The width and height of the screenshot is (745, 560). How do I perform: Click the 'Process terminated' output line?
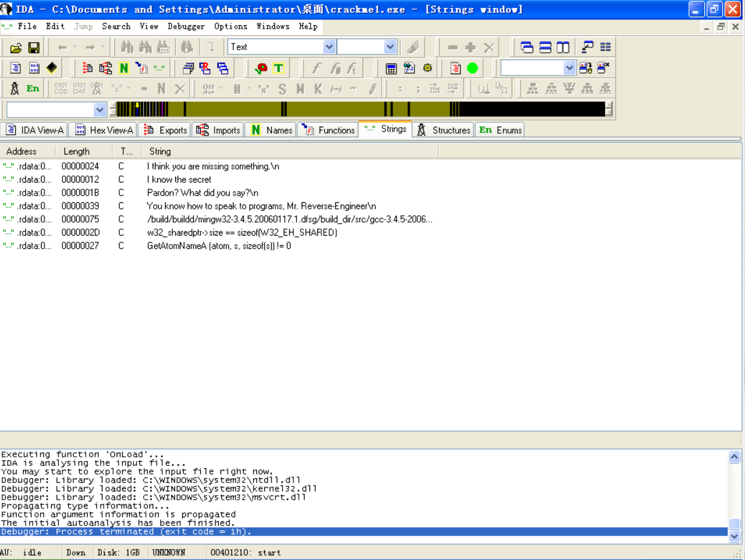364,532
